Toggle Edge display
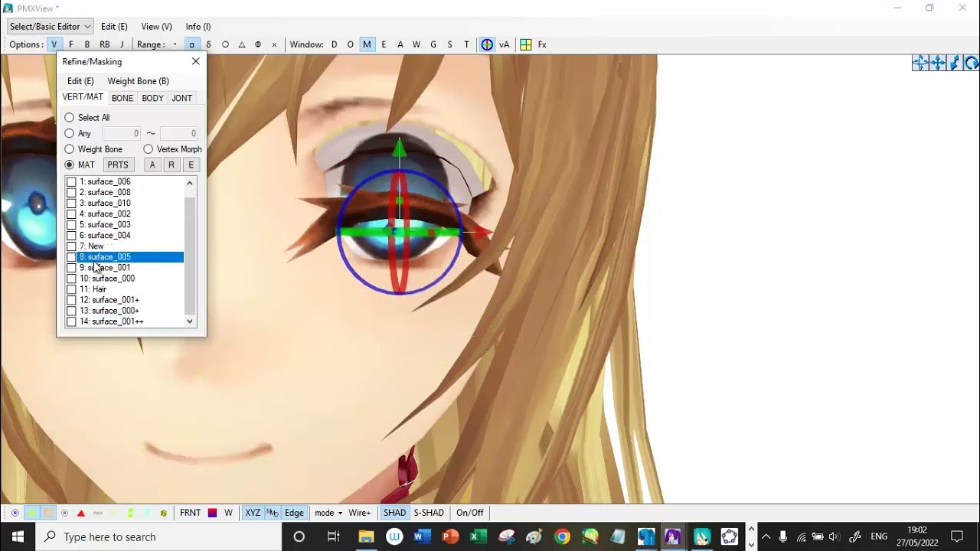 click(294, 513)
